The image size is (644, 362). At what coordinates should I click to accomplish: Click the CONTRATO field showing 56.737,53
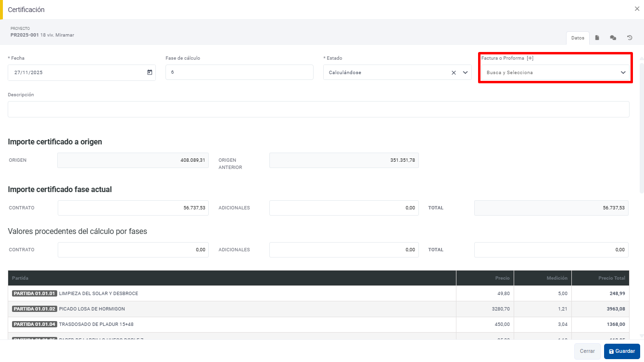click(133, 208)
